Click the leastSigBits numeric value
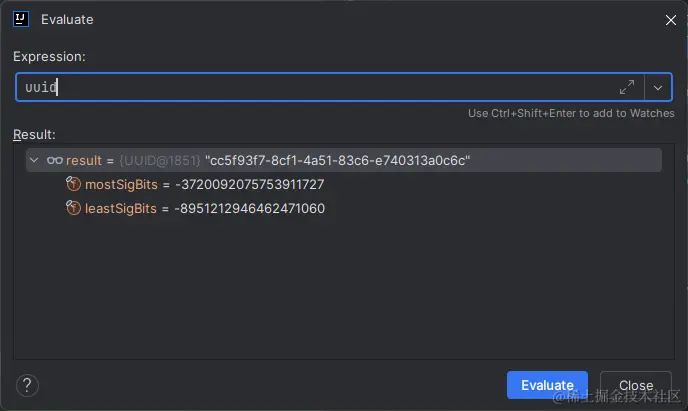This screenshot has width=688, height=411. tap(249, 208)
